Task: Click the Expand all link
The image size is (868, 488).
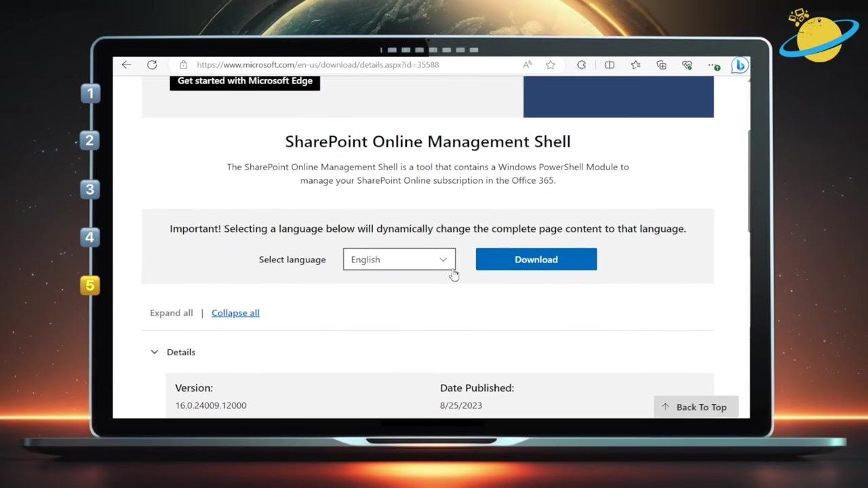Action: pos(172,313)
